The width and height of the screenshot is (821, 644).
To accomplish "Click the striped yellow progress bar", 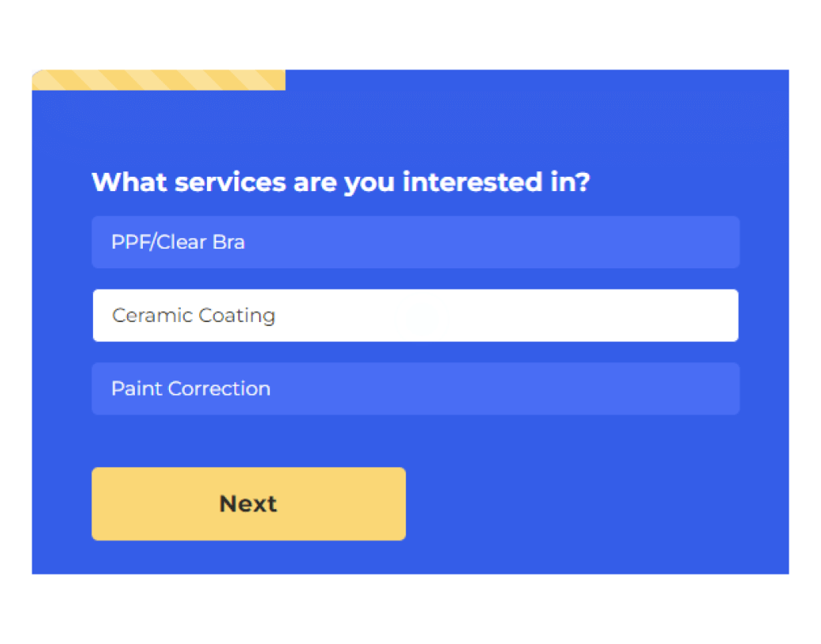I will click(158, 80).
